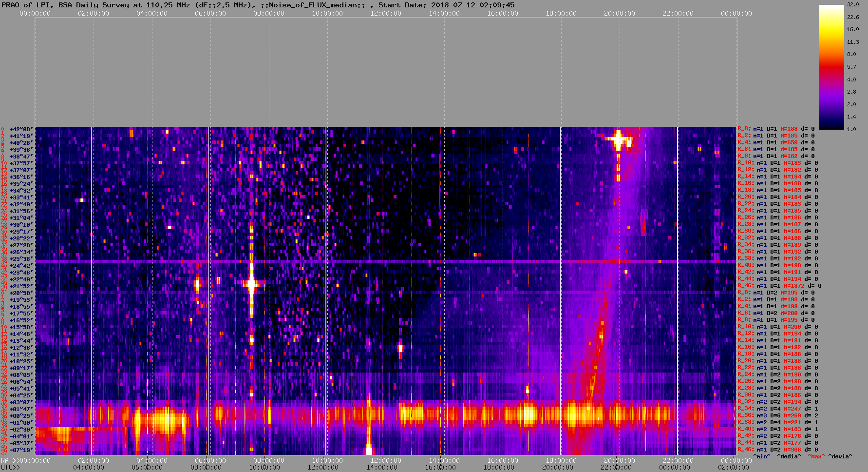The width and height of the screenshot is (868, 472).
Task: Click the ^min^ legend label
Action: click(762, 457)
